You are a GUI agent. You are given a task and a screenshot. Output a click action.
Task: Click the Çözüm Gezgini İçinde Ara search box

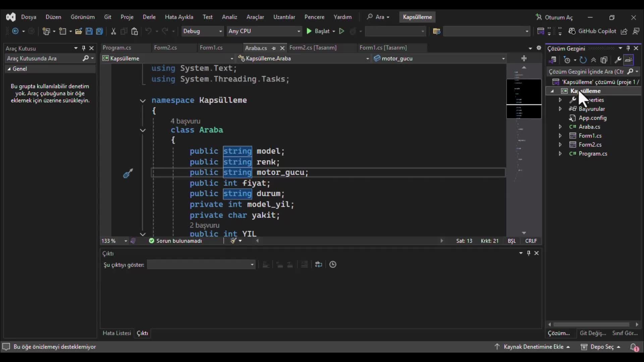click(586, 71)
